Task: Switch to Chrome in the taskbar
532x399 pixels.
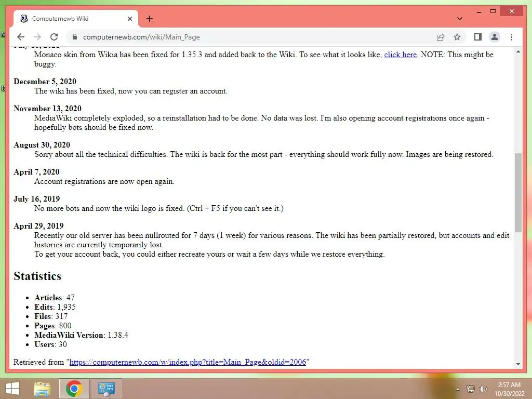Action: 74,389
